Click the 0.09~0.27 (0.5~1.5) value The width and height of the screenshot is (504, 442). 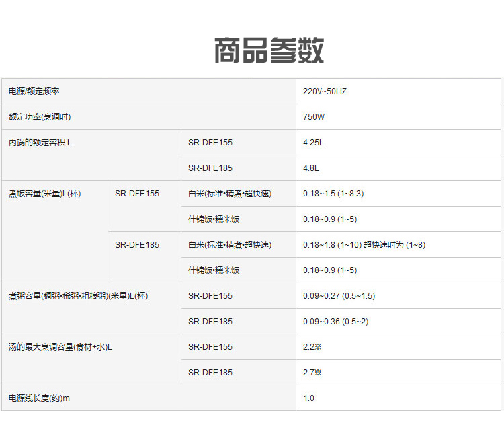coord(339,296)
